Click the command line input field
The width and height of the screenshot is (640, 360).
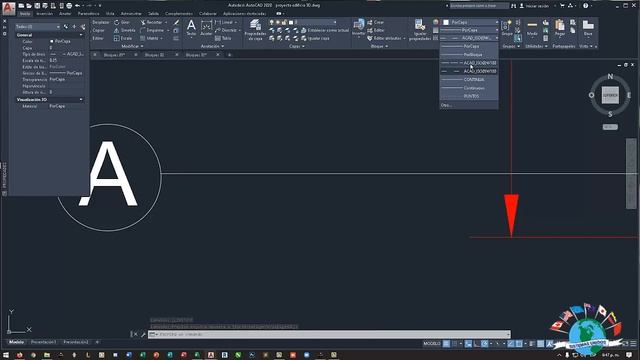coord(330,334)
